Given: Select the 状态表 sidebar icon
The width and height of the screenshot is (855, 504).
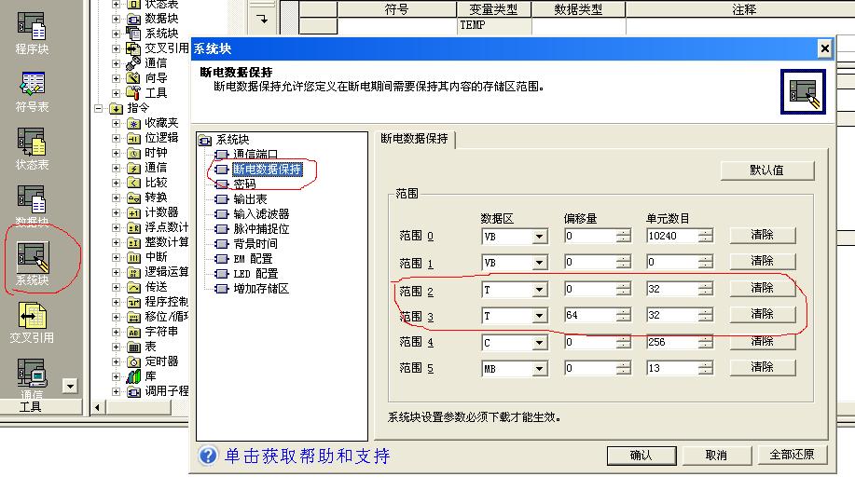Looking at the screenshot, I should coord(32,145).
